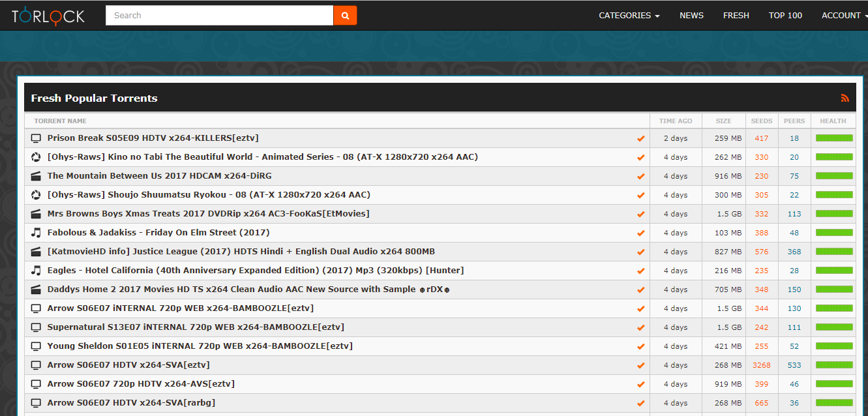Click the "Size" column header

click(x=723, y=121)
